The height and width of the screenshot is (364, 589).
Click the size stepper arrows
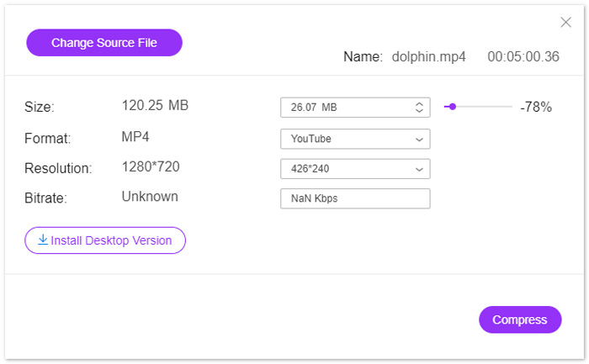[419, 108]
